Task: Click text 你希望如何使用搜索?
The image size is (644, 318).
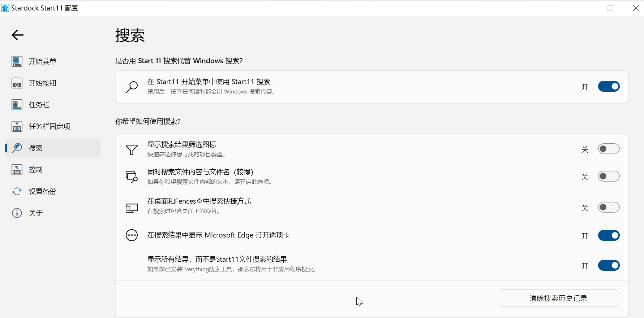Action: pyautogui.click(x=148, y=121)
